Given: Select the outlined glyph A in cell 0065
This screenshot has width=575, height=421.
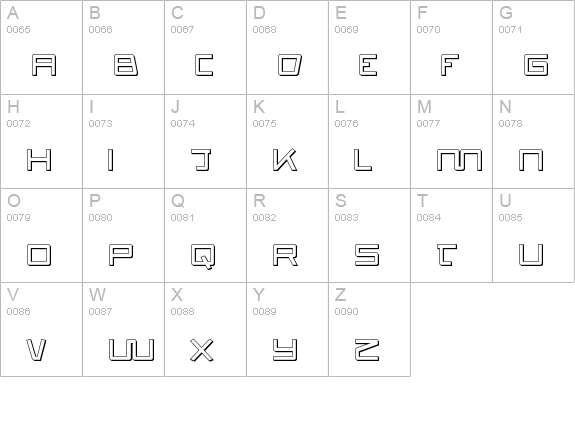Looking at the screenshot, I should click(x=44, y=65).
